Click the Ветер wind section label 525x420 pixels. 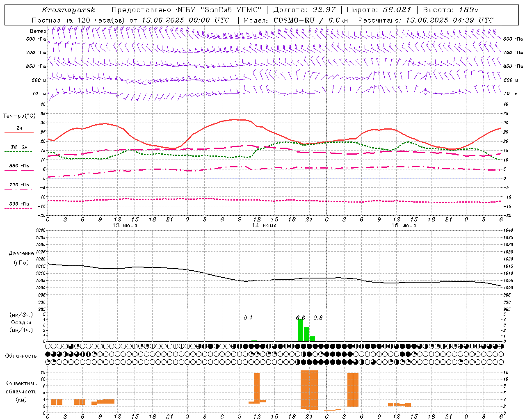click(38, 31)
